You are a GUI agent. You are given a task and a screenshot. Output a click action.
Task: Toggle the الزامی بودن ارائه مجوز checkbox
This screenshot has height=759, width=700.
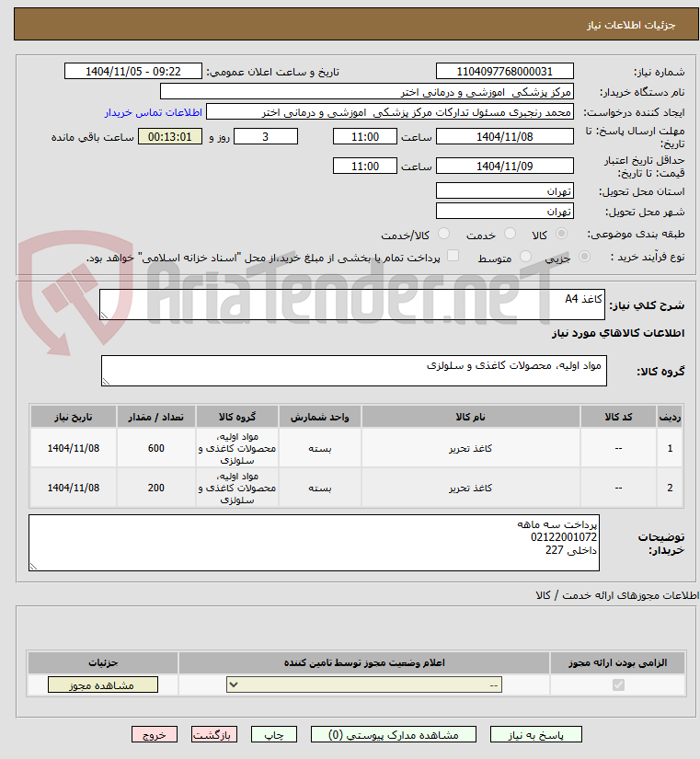pos(618,684)
